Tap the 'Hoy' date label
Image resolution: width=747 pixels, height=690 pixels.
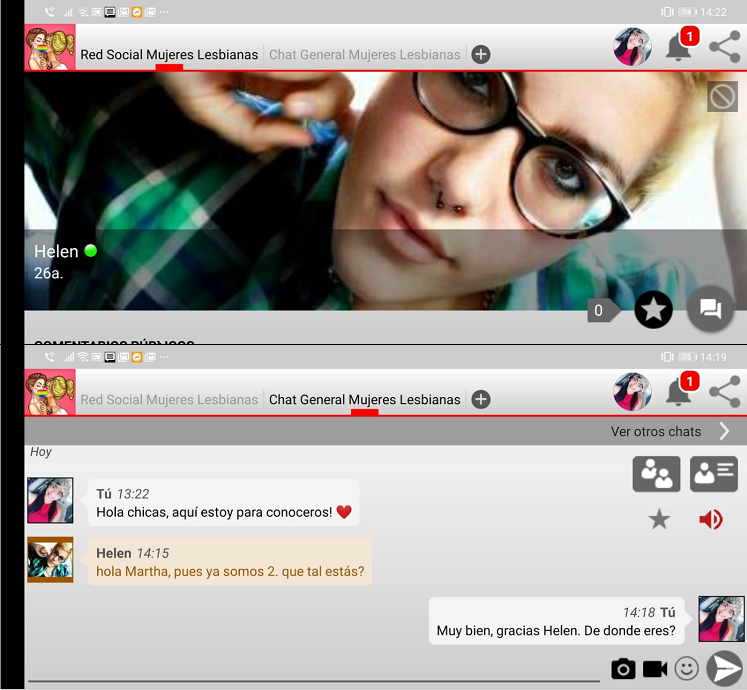41,452
